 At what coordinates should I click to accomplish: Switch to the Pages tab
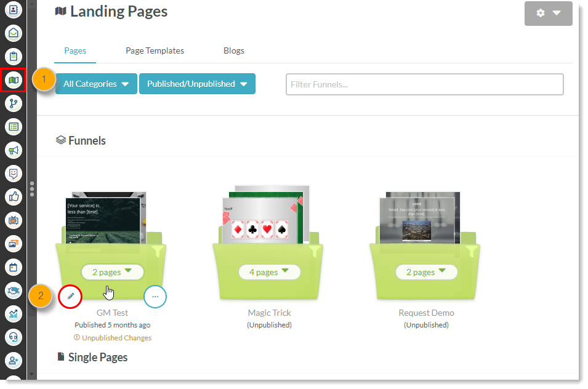(x=75, y=50)
